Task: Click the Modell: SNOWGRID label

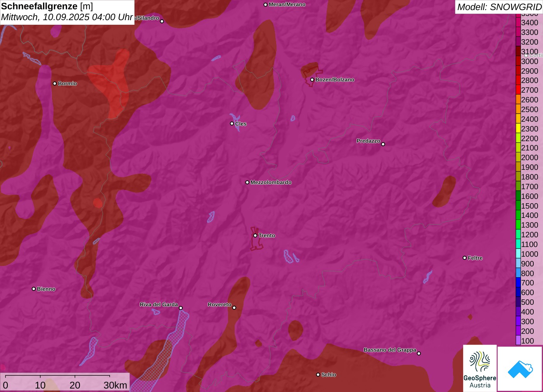Action: pos(499,7)
